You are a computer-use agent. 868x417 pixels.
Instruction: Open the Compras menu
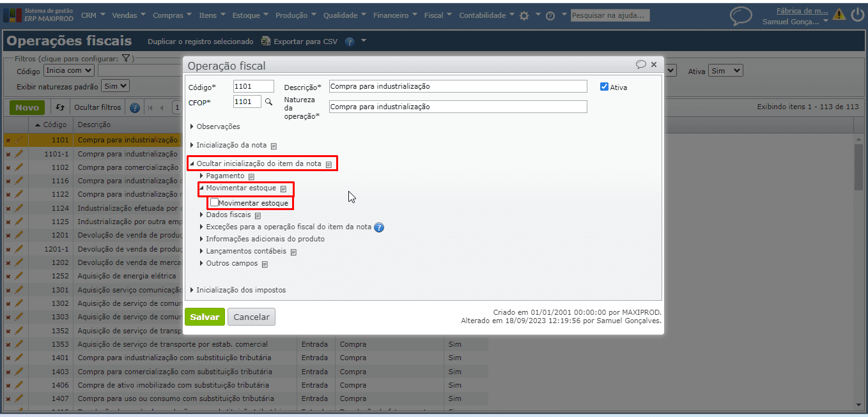click(x=172, y=15)
